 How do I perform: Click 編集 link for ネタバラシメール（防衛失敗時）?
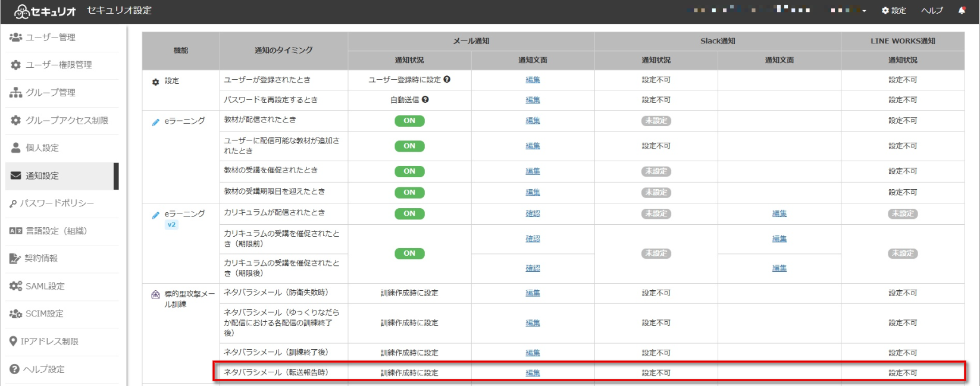(x=533, y=293)
